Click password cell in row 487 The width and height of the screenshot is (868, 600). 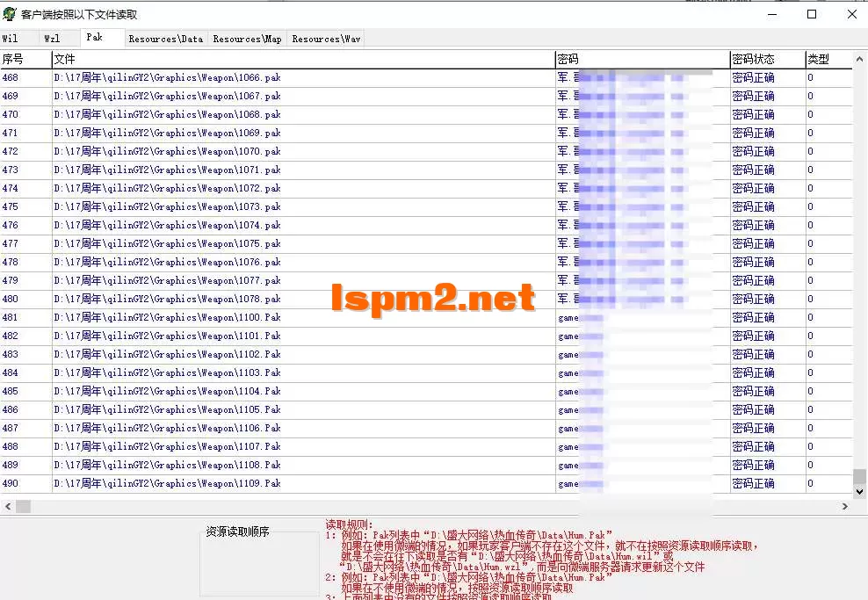point(643,428)
